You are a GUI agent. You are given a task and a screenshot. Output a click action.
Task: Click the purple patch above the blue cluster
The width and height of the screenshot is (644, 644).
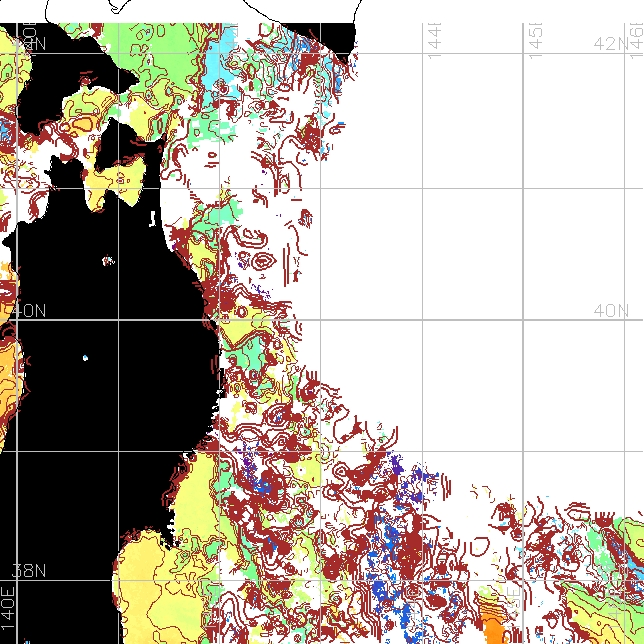[397, 466]
